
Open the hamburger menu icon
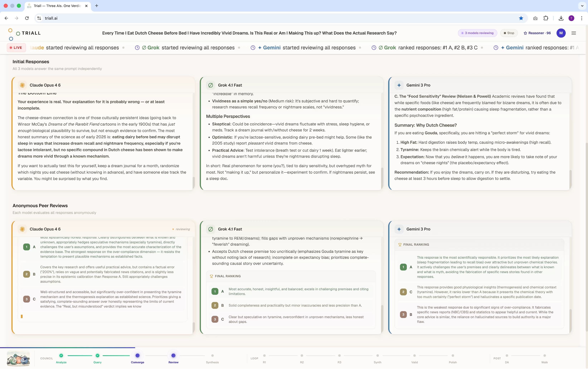tap(574, 33)
